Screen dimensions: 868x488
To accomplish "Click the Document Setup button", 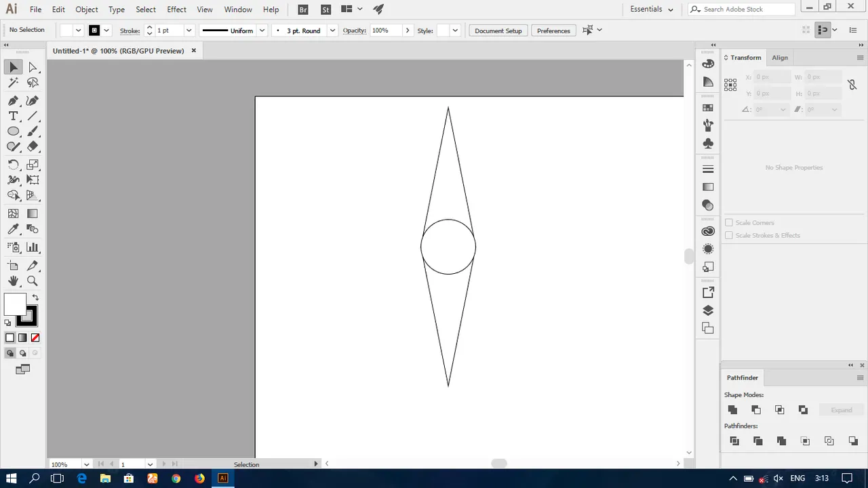I will pyautogui.click(x=498, y=30).
